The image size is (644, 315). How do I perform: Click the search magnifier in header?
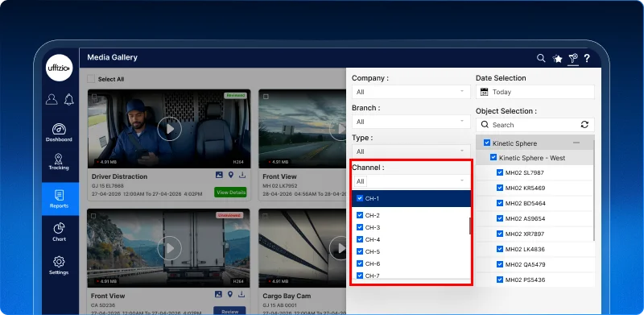[541, 58]
